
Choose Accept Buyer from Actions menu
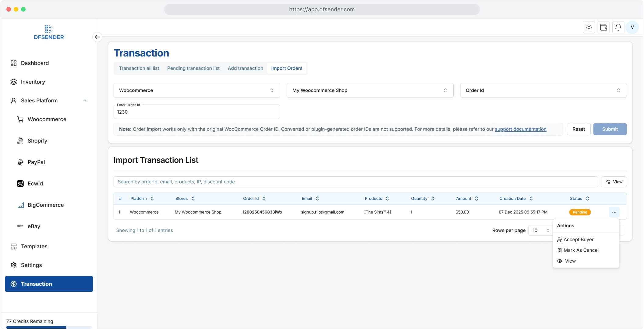tap(578, 239)
